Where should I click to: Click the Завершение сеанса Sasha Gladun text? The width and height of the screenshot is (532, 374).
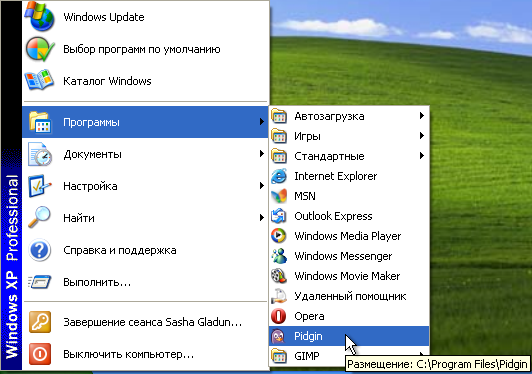[153, 322]
